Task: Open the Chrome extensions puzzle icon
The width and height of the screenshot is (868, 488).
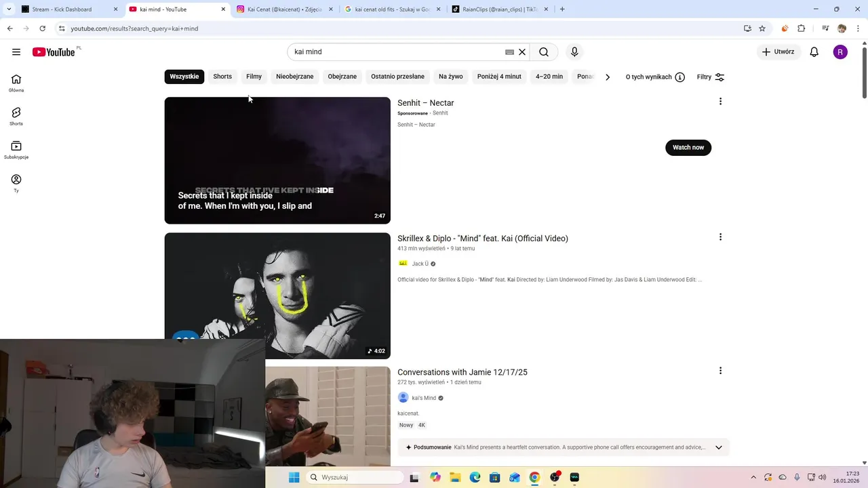Action: point(801,28)
